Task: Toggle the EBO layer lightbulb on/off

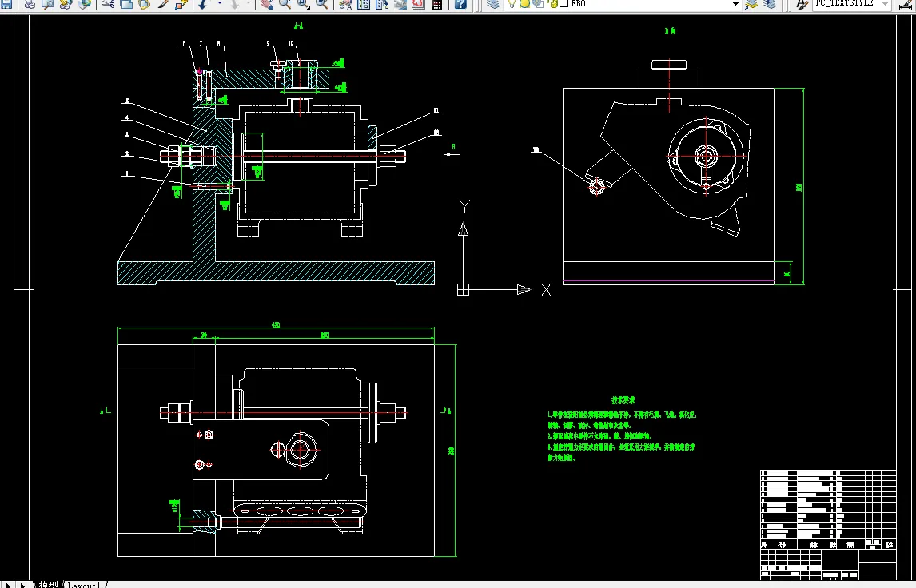Action: point(513,4)
